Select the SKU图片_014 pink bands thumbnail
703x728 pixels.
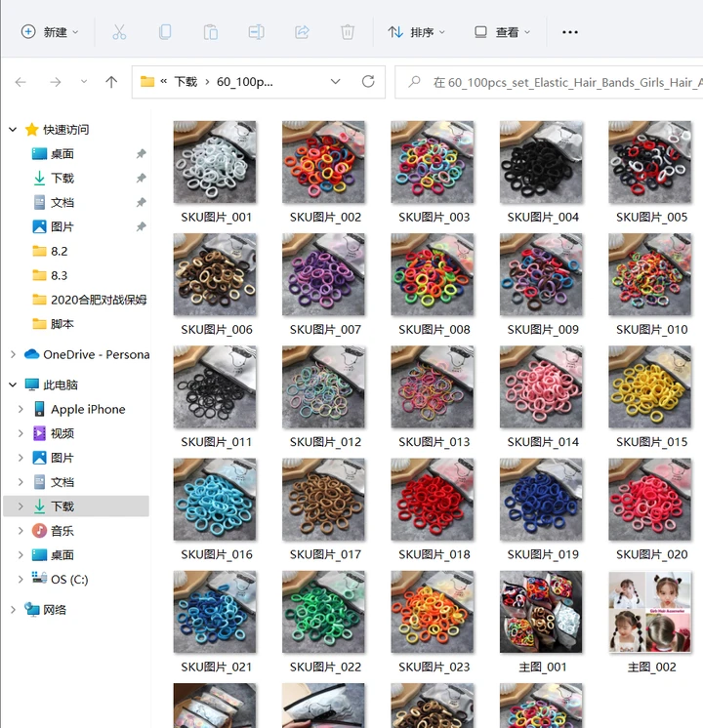541,386
